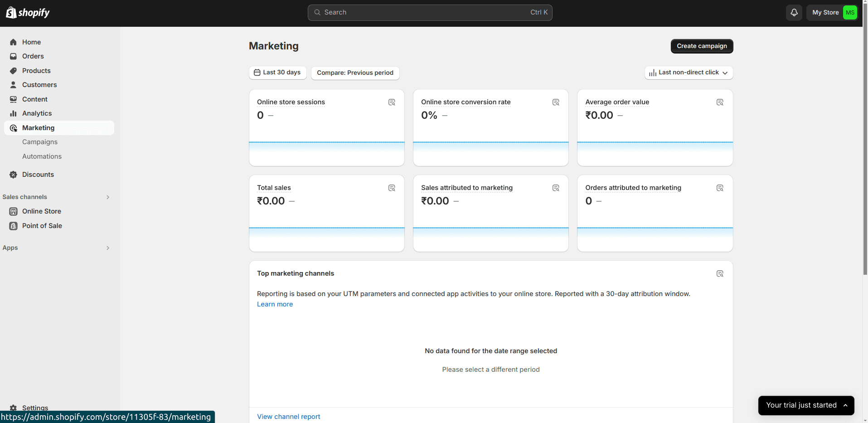The width and height of the screenshot is (868, 423).
Task: Click the explore icon on Total sales card
Action: [391, 188]
